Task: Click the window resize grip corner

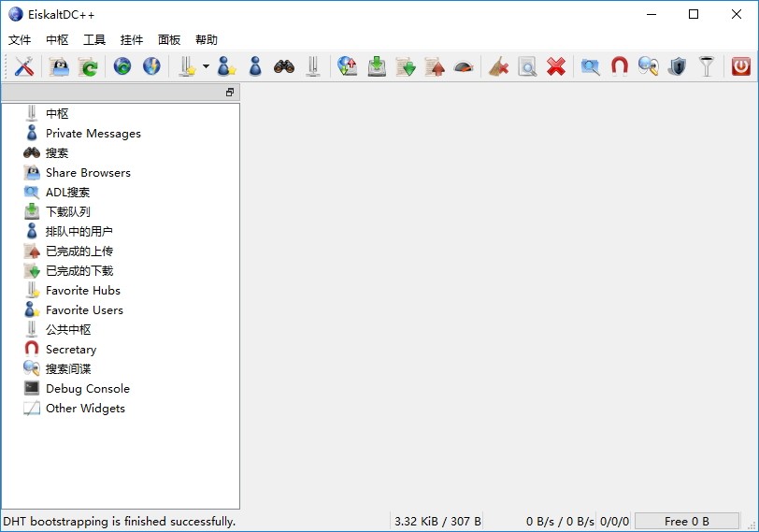Action: [x=752, y=525]
